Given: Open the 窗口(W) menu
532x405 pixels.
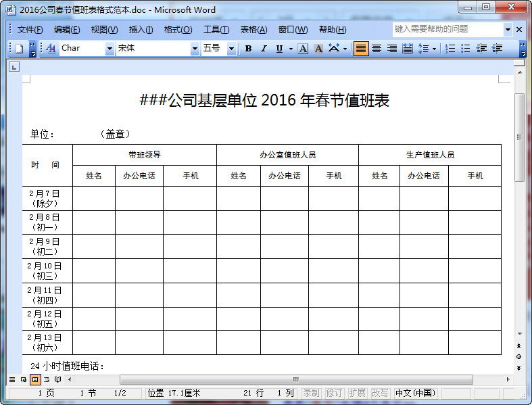Looking at the screenshot, I should pyautogui.click(x=293, y=30).
